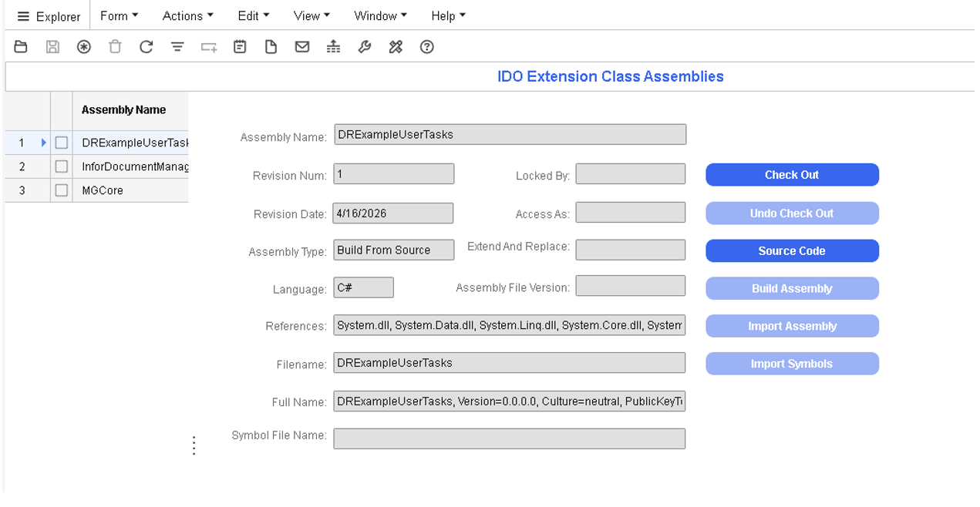Click the New record asterisk icon
The width and height of the screenshot is (980, 507).
tap(84, 47)
